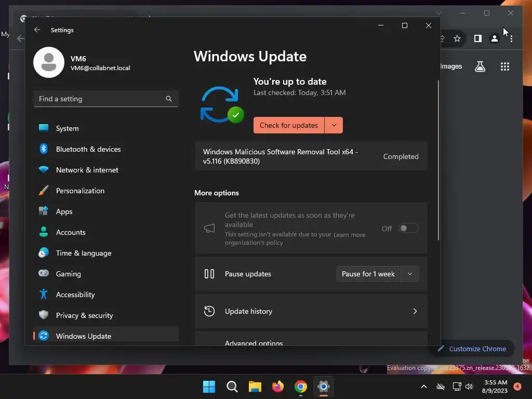Click the Gaming controller icon
Screen dimensions: 532x399
[x=44, y=273]
